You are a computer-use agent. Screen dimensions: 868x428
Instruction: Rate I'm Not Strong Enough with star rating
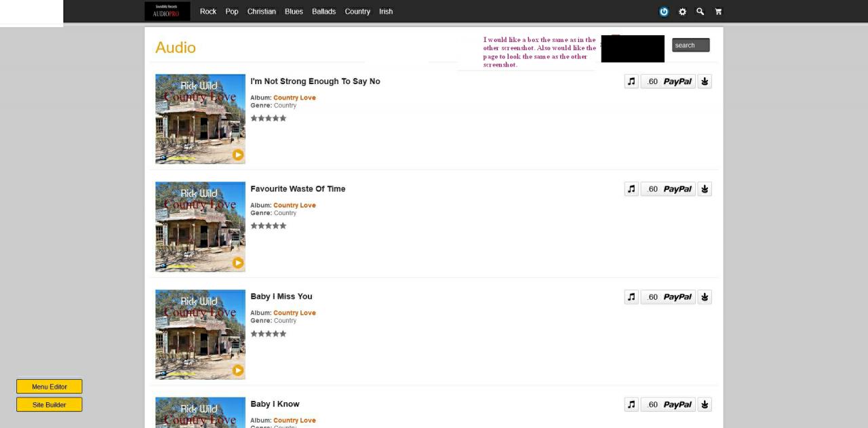pos(269,118)
